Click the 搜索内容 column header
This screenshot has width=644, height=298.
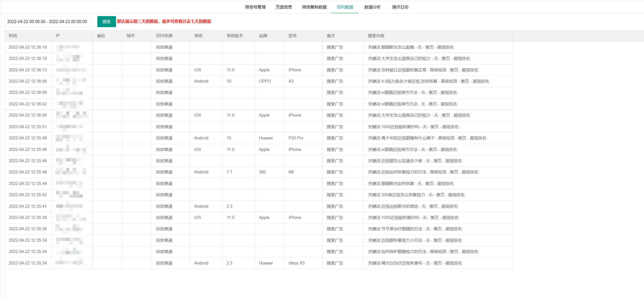pos(376,36)
